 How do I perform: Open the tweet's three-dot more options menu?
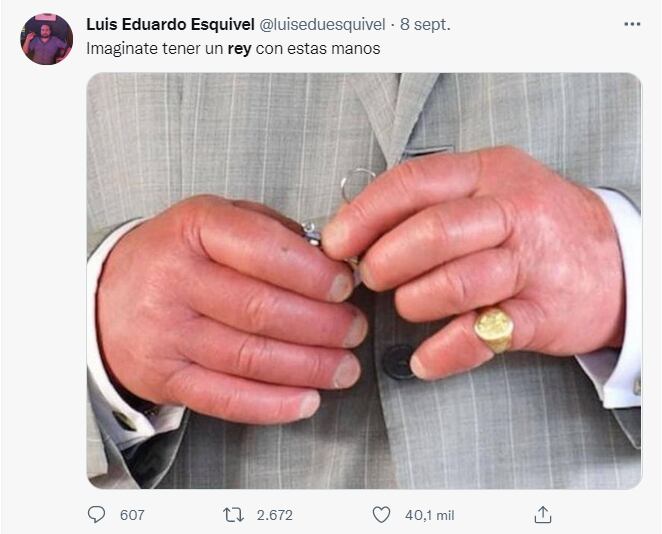coord(632,24)
